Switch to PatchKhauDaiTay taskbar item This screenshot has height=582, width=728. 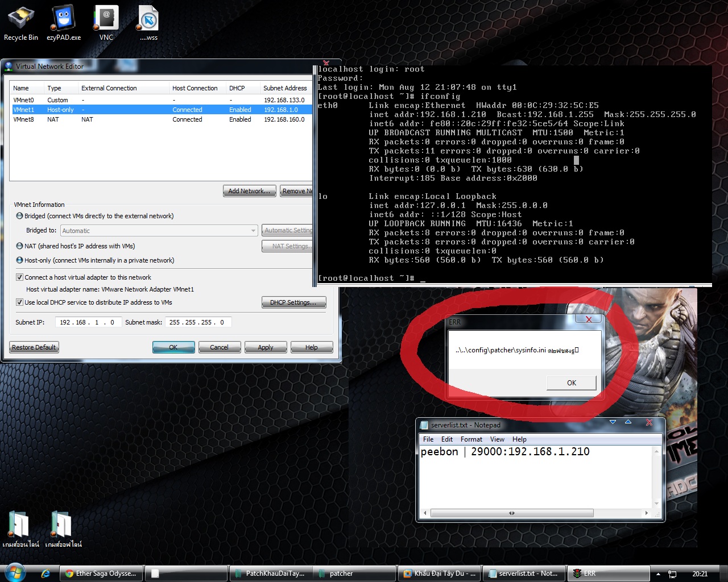click(270, 573)
